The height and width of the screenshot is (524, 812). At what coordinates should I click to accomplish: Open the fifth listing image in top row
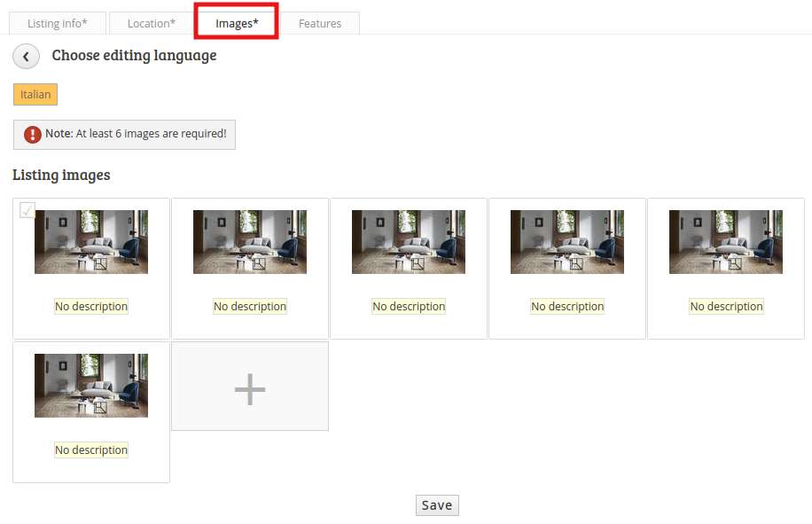pos(726,242)
